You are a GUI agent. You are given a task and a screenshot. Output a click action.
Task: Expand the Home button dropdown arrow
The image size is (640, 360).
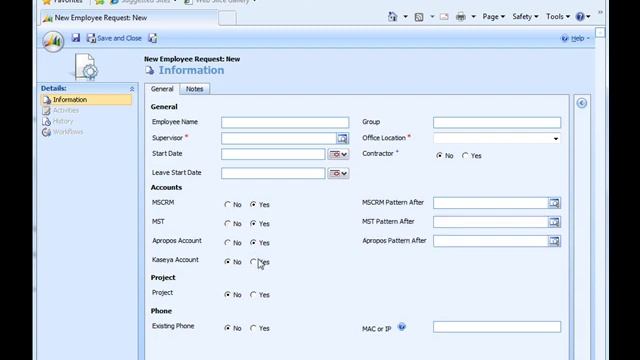pos(405,17)
